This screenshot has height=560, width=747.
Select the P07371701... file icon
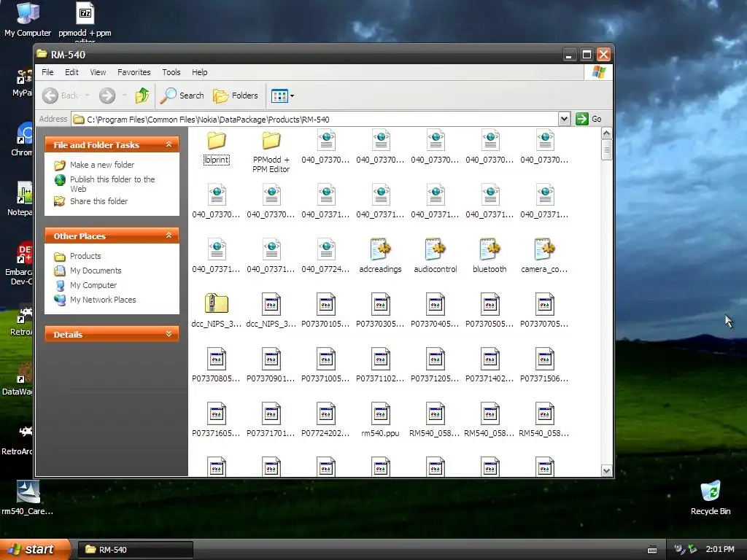(x=271, y=413)
